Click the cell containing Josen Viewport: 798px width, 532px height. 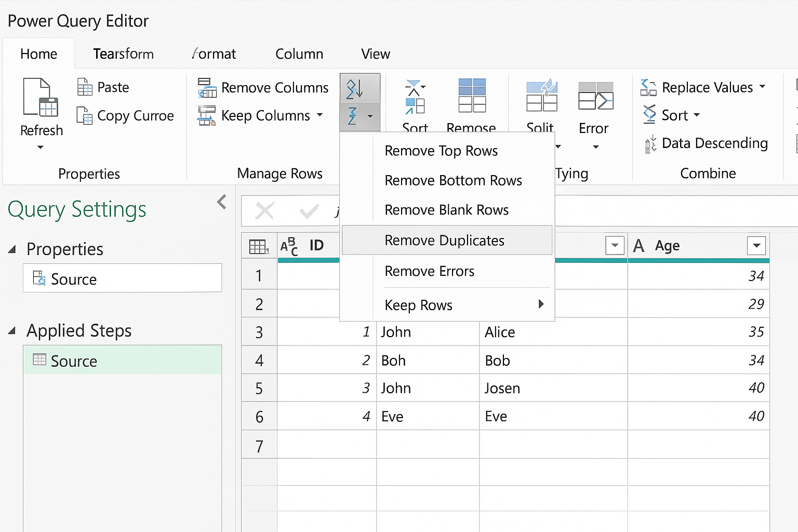coord(553,388)
